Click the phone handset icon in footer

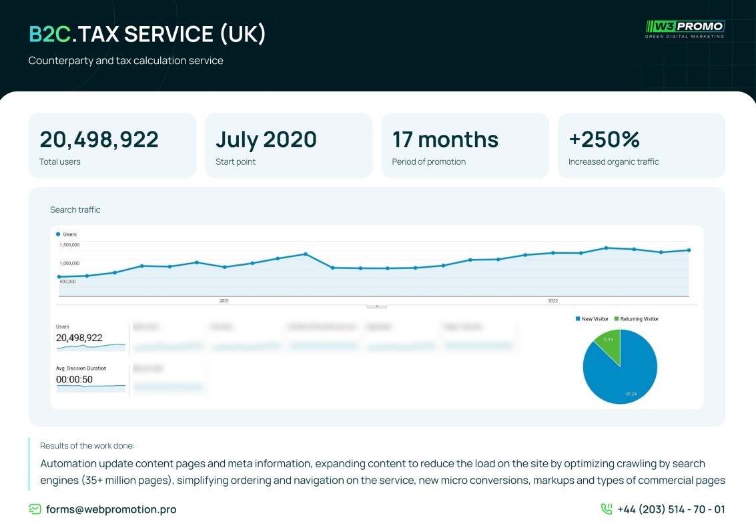[x=607, y=509]
